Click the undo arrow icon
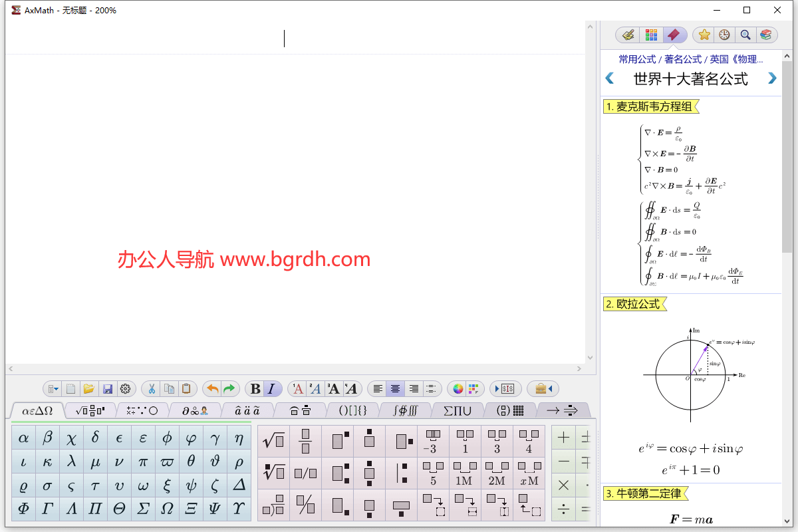Screen dimensions: 798x532 coord(211,389)
